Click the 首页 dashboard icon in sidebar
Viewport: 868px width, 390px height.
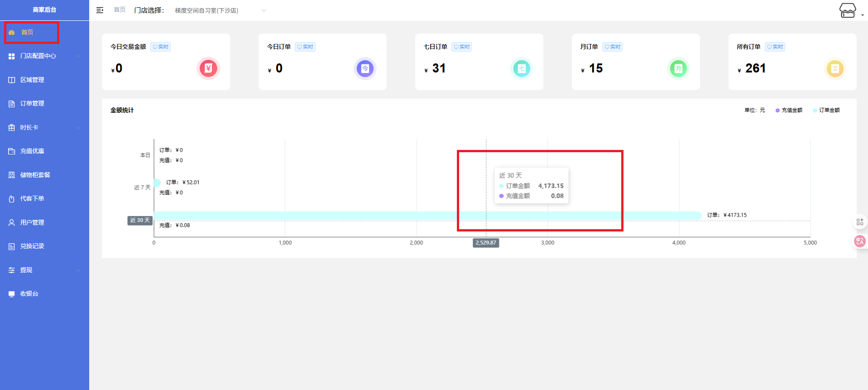pyautogui.click(x=12, y=33)
